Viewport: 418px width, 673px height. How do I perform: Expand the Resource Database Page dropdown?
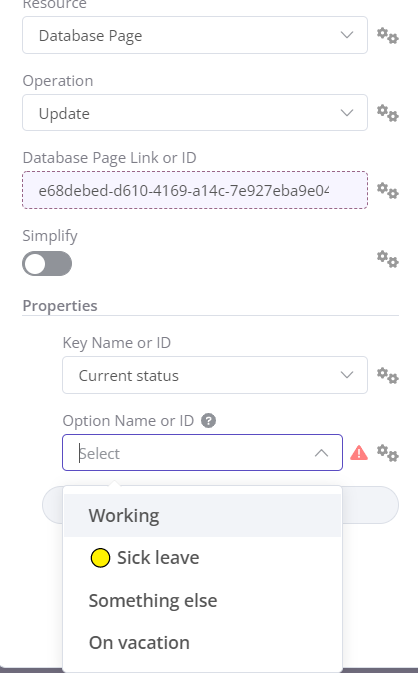(x=195, y=35)
